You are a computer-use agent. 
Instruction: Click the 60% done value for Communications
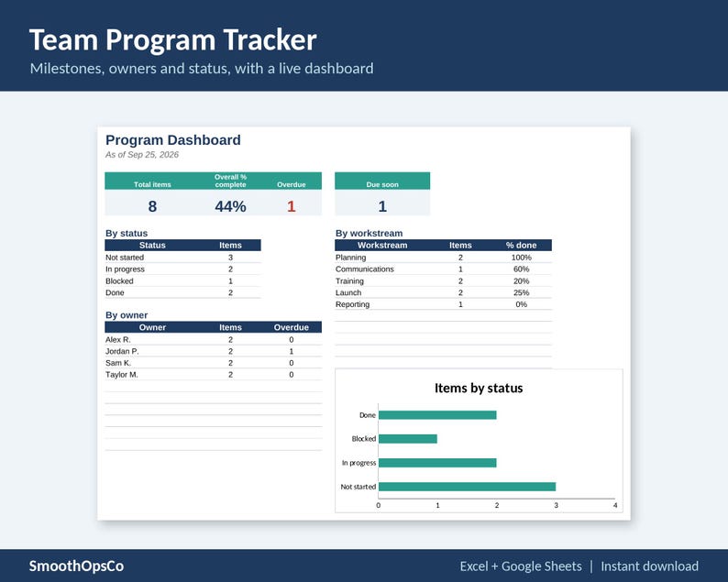click(522, 269)
